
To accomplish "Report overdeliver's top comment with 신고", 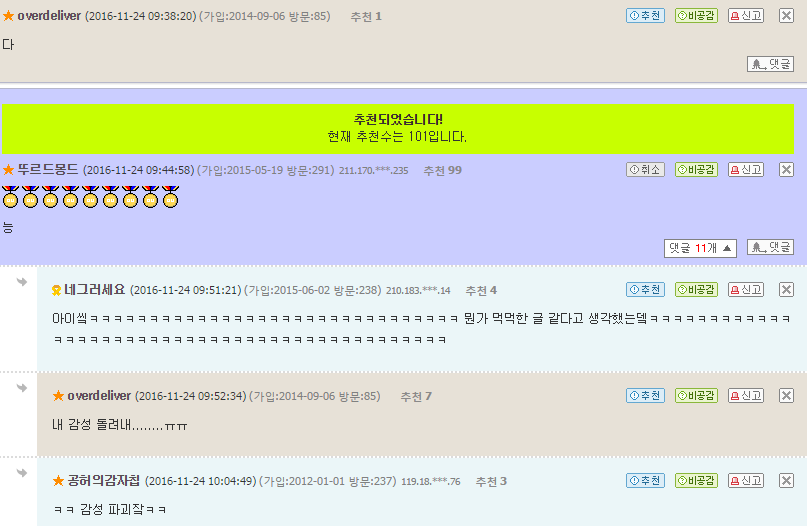I will pos(746,15).
